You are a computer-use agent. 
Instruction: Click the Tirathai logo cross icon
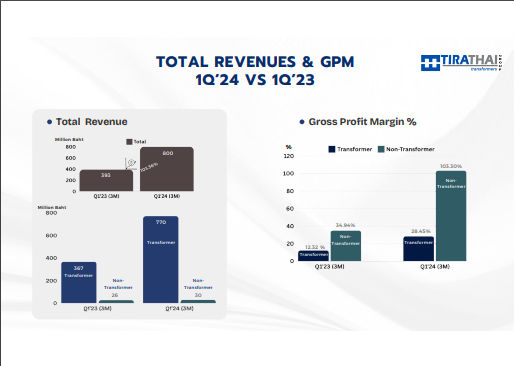tap(430, 63)
